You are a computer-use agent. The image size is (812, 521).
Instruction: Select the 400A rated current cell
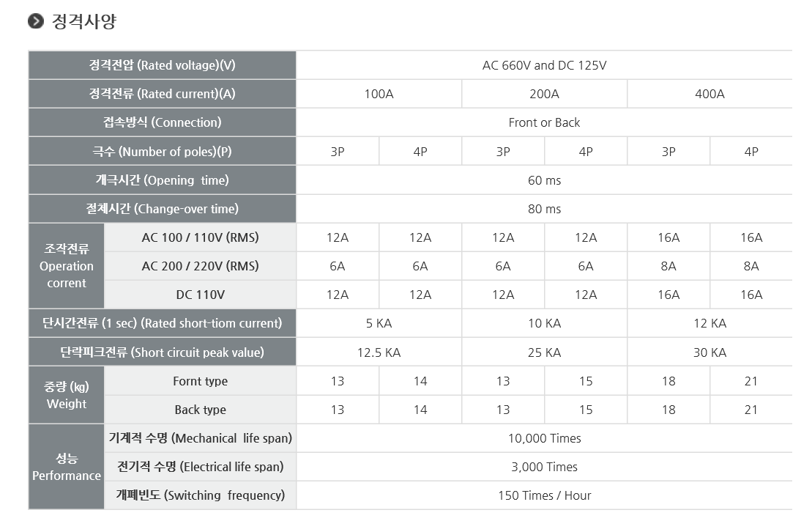tap(709, 94)
